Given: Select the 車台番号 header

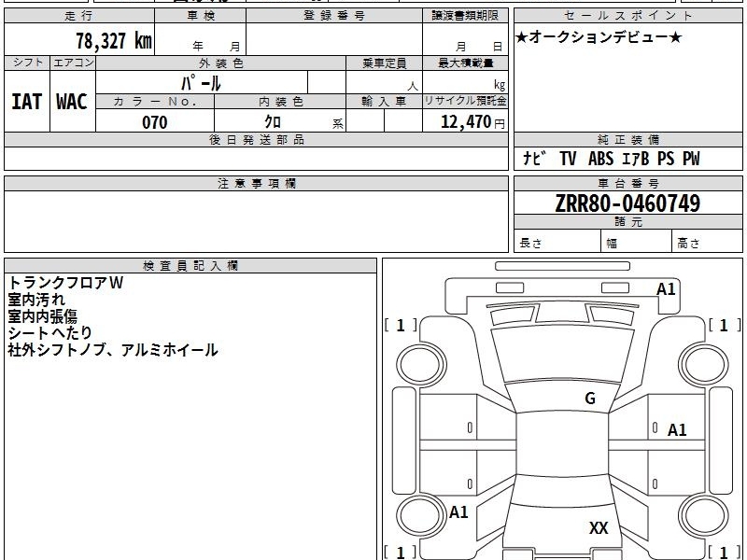Looking at the screenshot, I should tap(627, 183).
